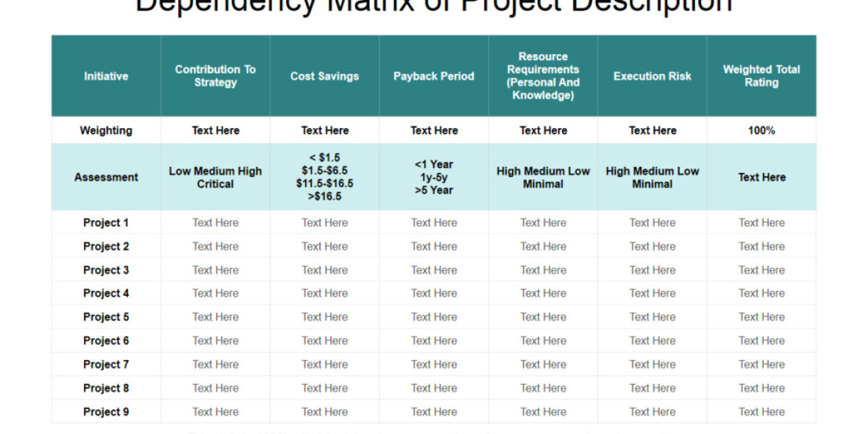Click the Resource Requirements header cell
The height and width of the screenshot is (434, 868).
543,76
